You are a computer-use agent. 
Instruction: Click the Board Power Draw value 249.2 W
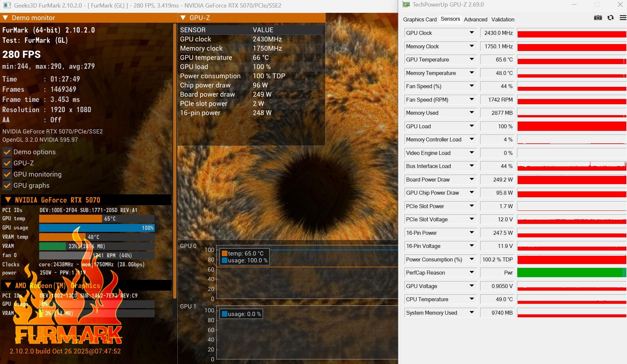point(497,180)
